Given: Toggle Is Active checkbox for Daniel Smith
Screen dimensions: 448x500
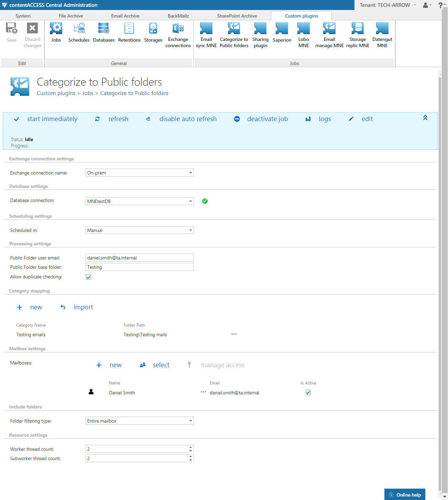Looking at the screenshot, I should coord(308,392).
